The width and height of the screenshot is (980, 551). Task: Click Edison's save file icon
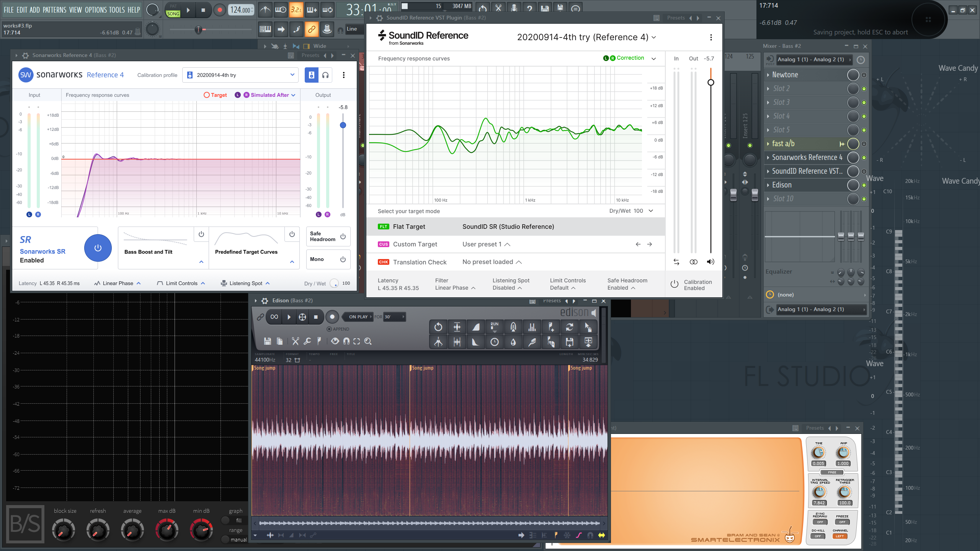[267, 341]
